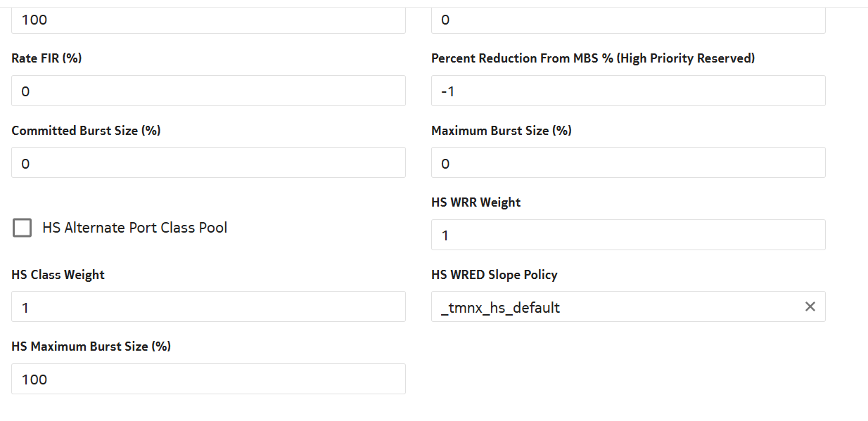Click the Percent Reduction From MBS label
The height and width of the screenshot is (421, 868).
pyautogui.click(x=592, y=58)
